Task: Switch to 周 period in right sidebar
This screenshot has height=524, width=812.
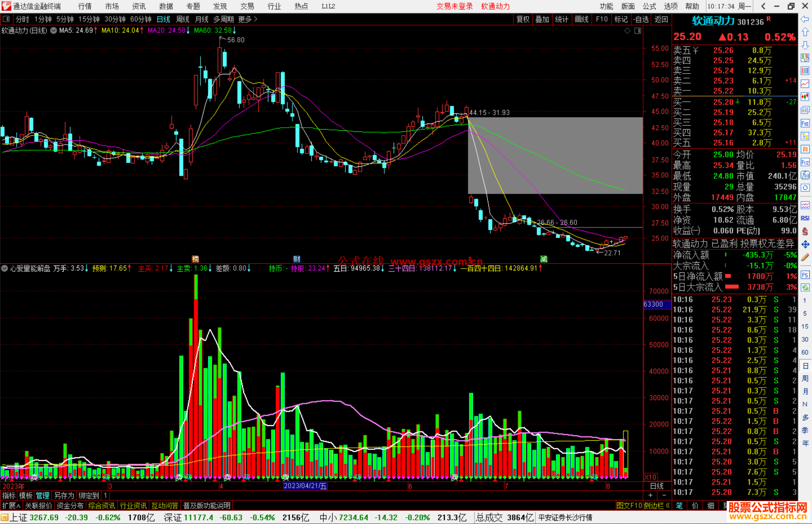Action: (x=805, y=378)
